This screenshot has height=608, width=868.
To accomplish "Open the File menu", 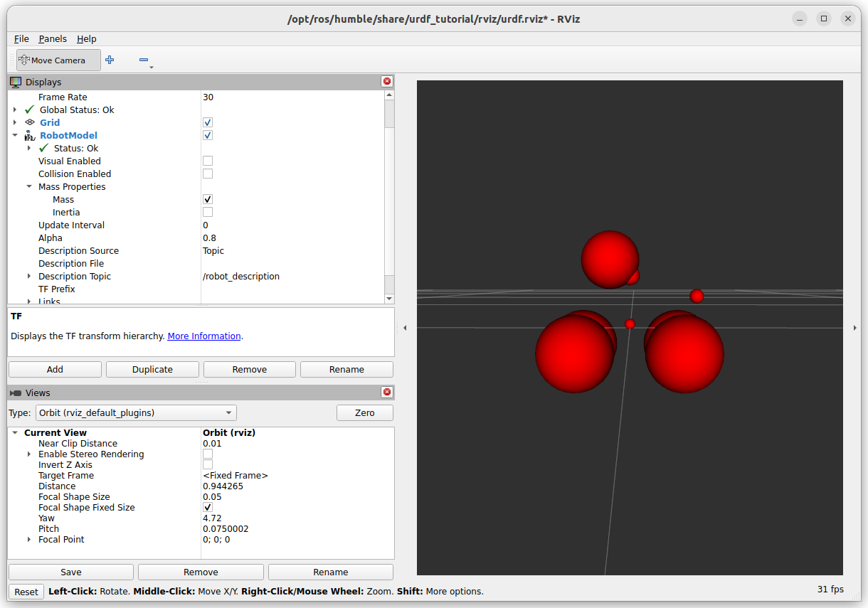I will [21, 39].
